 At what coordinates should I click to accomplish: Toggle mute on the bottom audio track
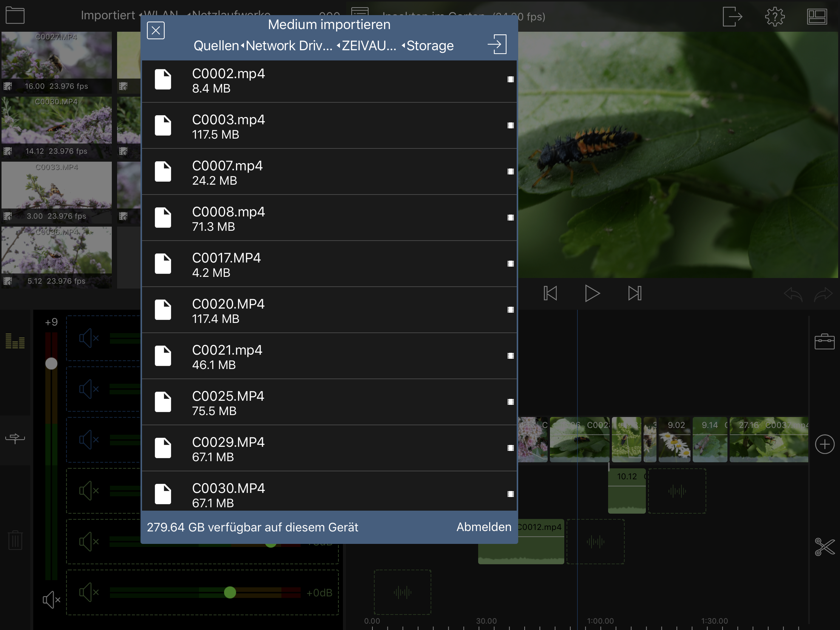(x=89, y=592)
